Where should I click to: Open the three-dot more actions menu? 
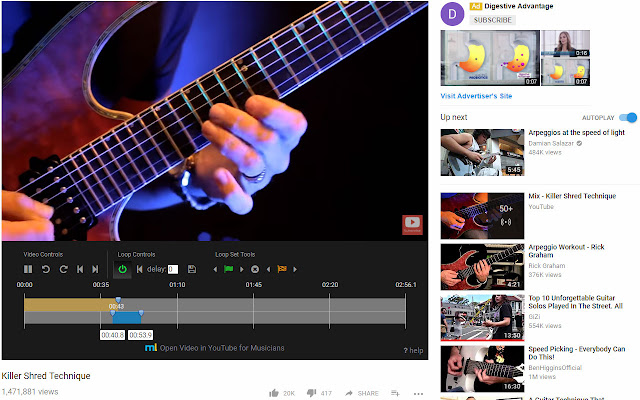418,394
